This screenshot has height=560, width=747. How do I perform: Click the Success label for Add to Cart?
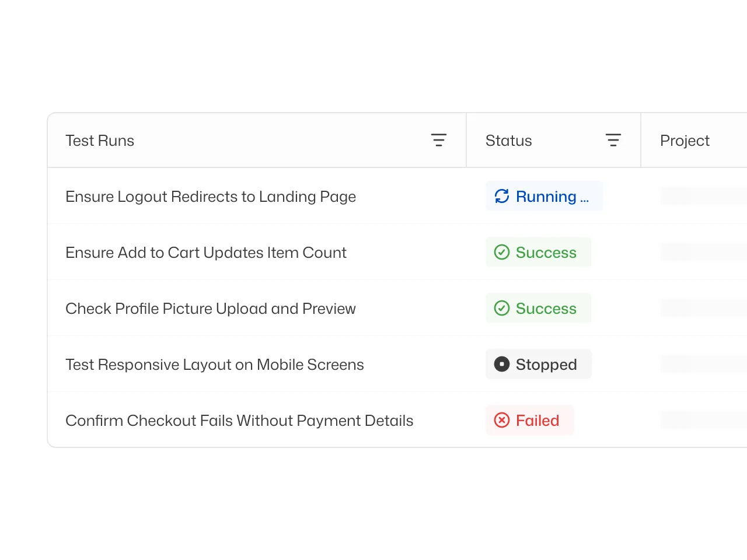click(546, 253)
